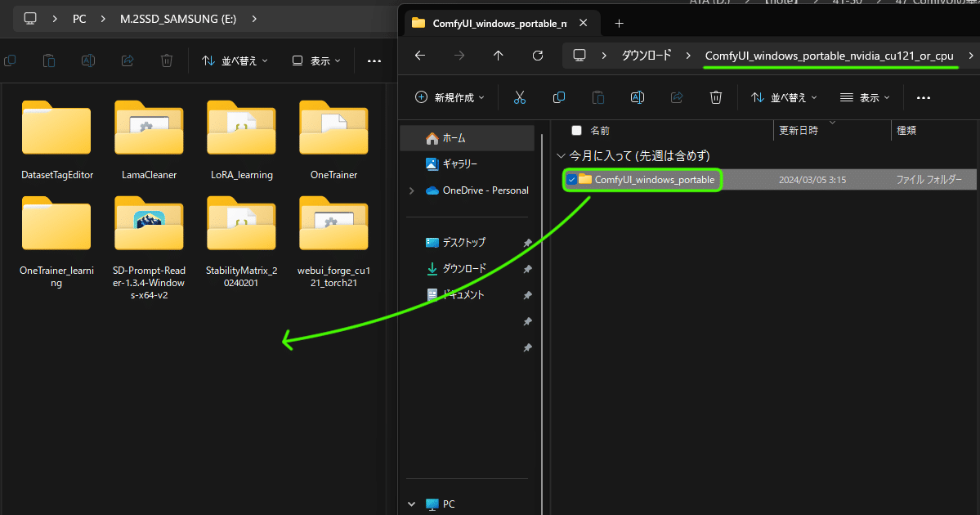Go back in the right Explorer window

[x=420, y=56]
